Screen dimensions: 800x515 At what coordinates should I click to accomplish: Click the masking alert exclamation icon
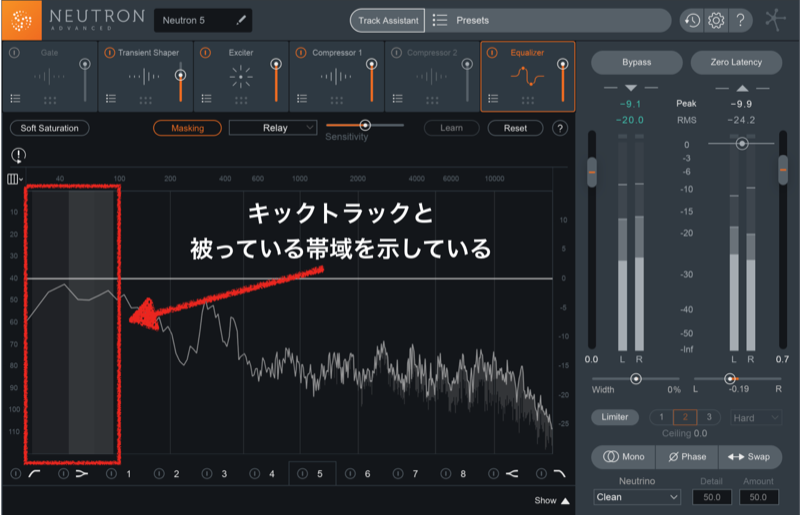(x=18, y=155)
